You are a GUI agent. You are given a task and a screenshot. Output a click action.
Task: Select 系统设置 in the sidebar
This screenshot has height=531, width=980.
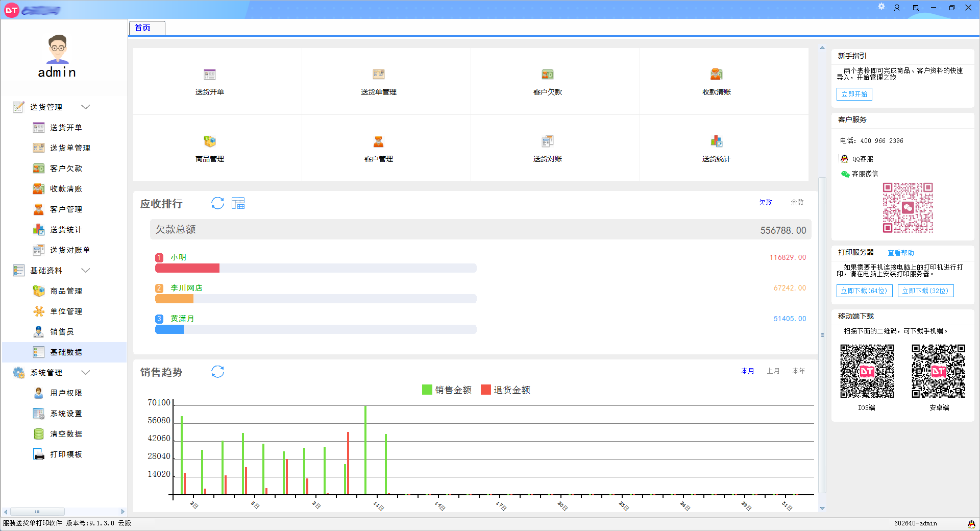pyautogui.click(x=65, y=414)
